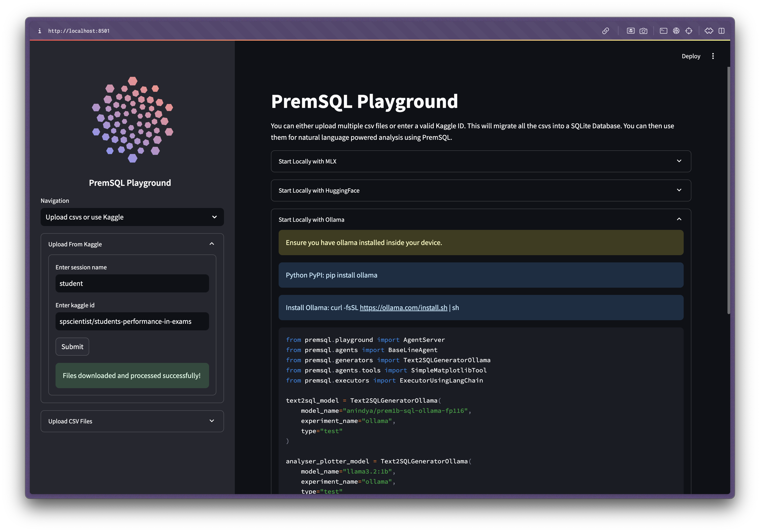This screenshot has width=760, height=532.
Task: Expand Start Locally with HuggingFace section
Action: tap(481, 190)
